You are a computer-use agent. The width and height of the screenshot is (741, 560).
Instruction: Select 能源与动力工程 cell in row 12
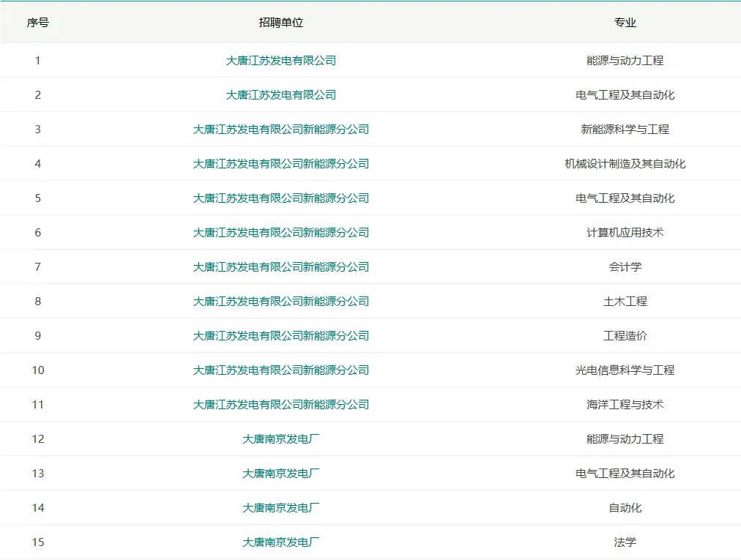tap(625, 439)
